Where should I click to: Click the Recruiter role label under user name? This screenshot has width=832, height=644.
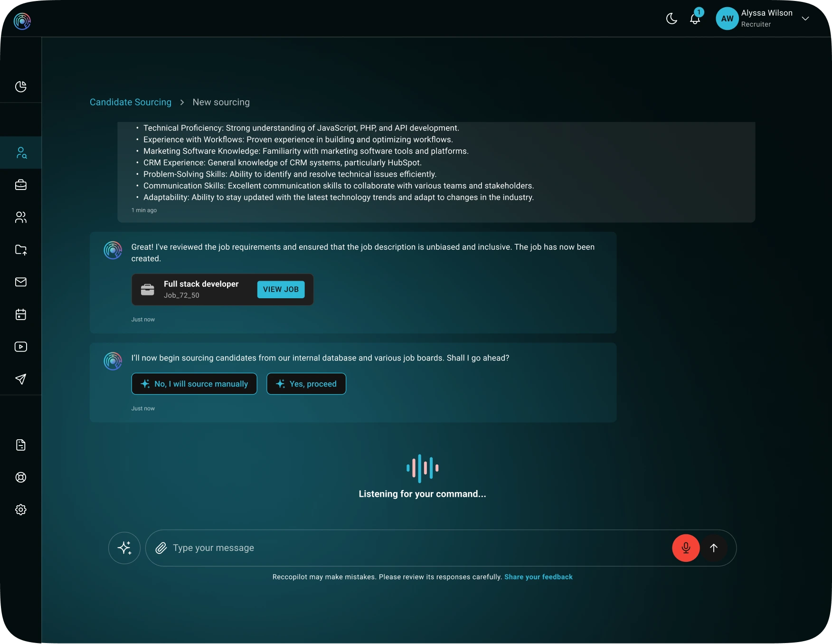point(756,24)
